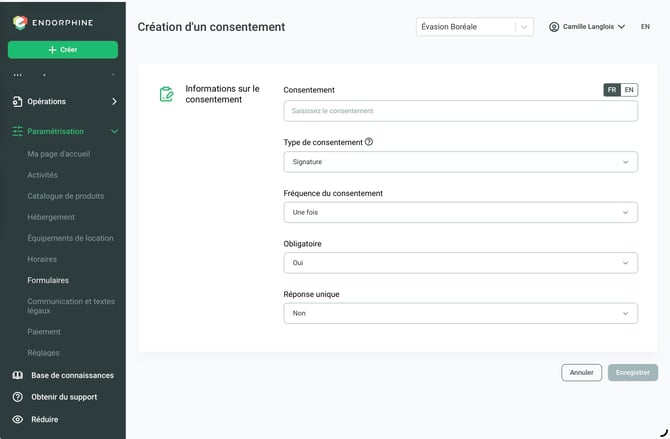The width and height of the screenshot is (670, 439).
Task: Click the Base de connaissances book icon
Action: 18,375
